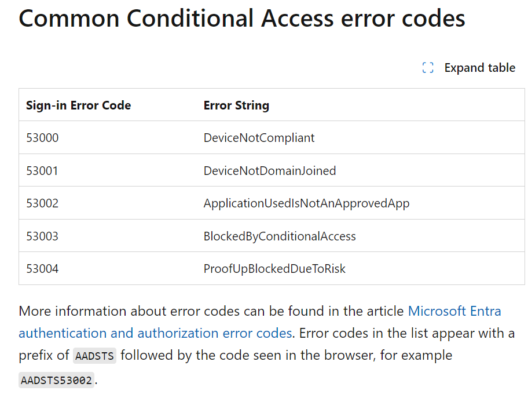Click the DeviceNotDomainJoined error string

[x=270, y=170]
